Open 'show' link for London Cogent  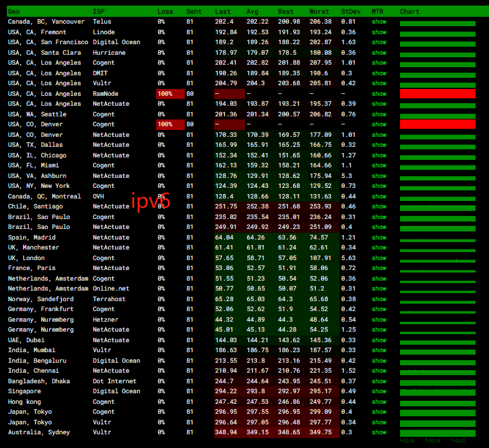tap(379, 258)
